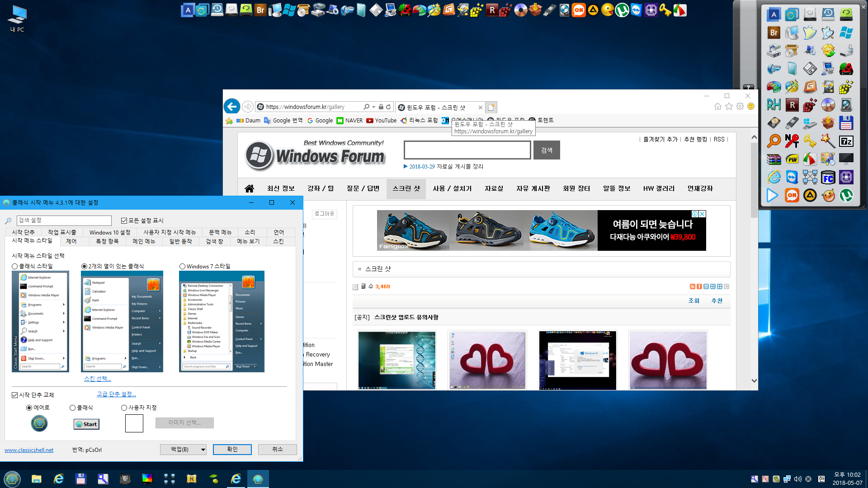Screen dimensions: 868x488
Task: Go back in Internet Explorer
Action: (232, 107)
